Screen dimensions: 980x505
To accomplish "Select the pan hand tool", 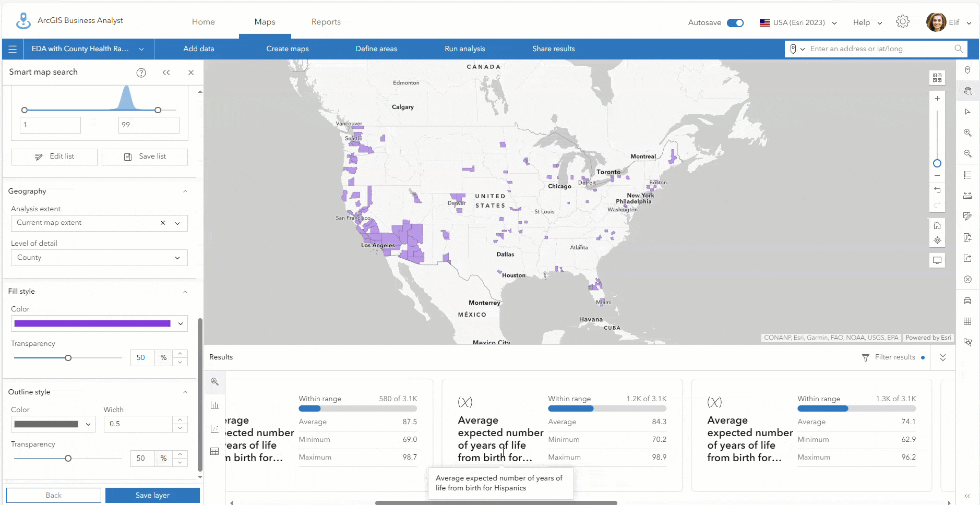I will point(967,91).
